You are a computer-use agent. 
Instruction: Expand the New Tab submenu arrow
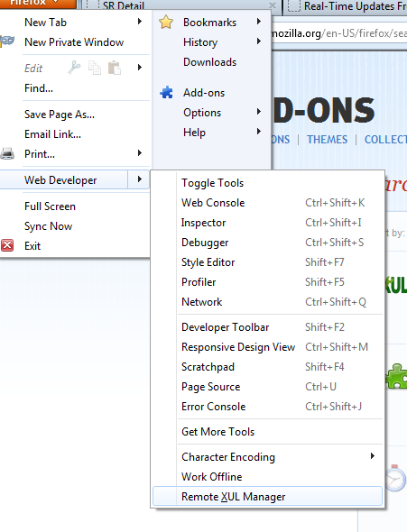click(x=140, y=22)
